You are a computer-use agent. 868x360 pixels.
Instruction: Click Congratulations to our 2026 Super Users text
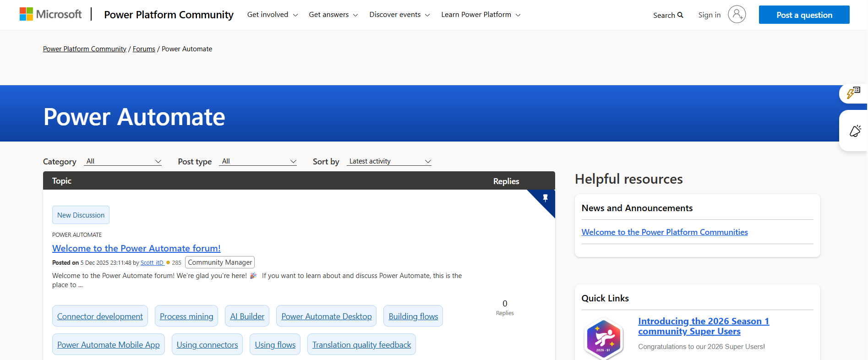[x=701, y=347]
